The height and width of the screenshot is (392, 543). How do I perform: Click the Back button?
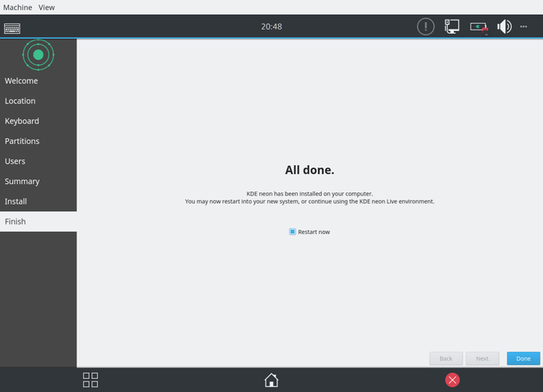tap(445, 358)
